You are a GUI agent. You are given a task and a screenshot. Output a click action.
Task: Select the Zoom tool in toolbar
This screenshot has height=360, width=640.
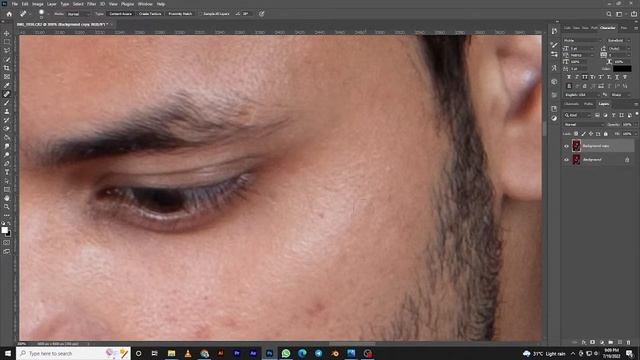coord(7,207)
